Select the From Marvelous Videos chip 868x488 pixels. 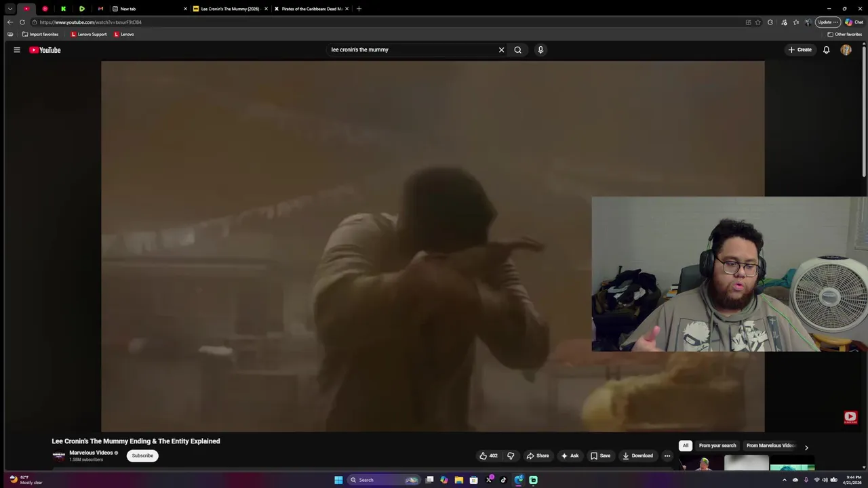[771, 445]
